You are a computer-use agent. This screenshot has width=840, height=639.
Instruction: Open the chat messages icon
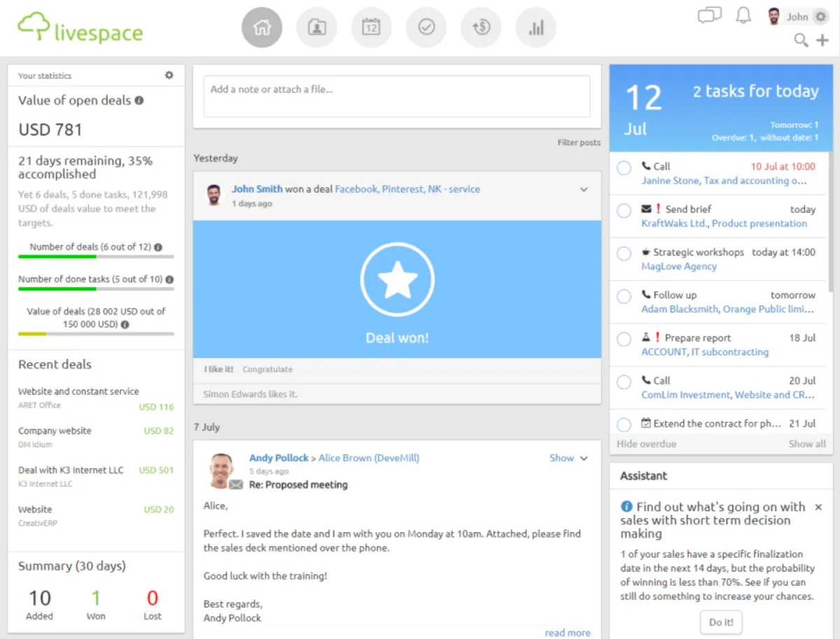click(710, 15)
